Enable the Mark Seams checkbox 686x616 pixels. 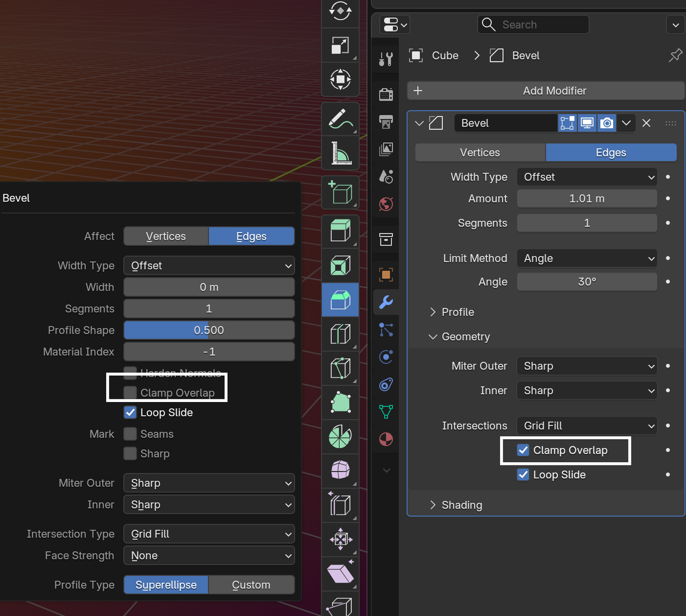tap(130, 434)
